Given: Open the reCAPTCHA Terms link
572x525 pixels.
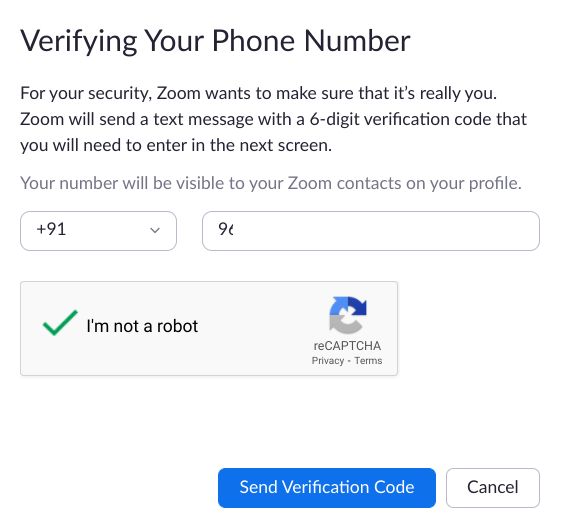Looking at the screenshot, I should [368, 361].
